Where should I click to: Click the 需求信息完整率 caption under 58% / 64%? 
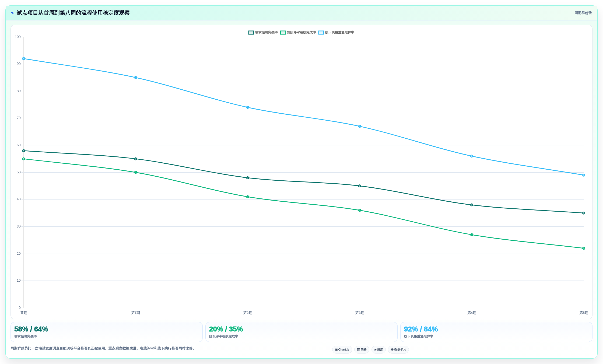point(26,336)
